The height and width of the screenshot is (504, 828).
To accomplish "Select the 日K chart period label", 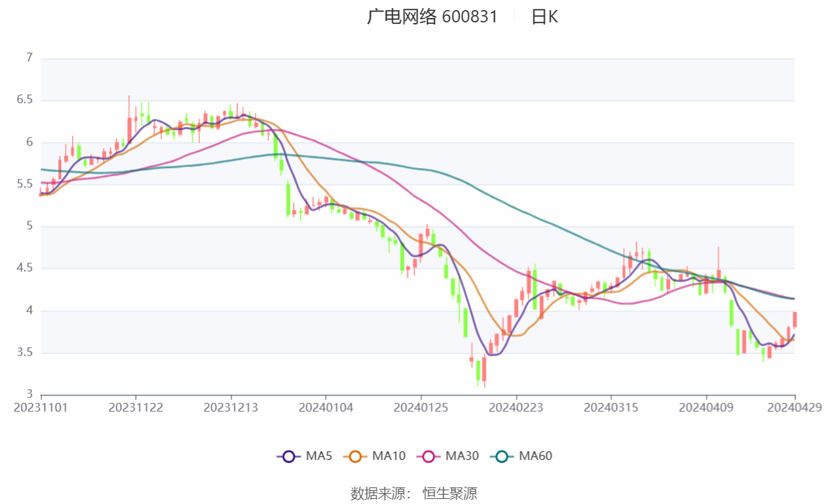I will (x=545, y=17).
